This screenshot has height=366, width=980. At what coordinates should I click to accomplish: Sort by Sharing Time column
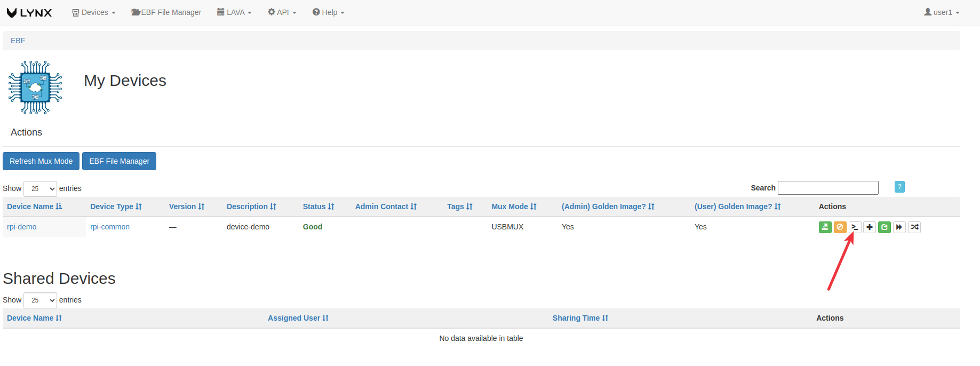(580, 318)
